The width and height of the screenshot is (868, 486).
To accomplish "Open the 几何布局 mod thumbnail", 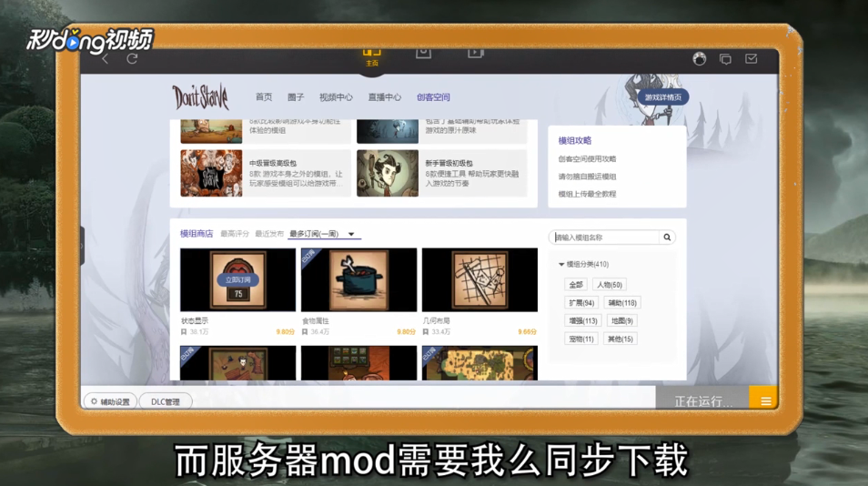I will [x=479, y=279].
